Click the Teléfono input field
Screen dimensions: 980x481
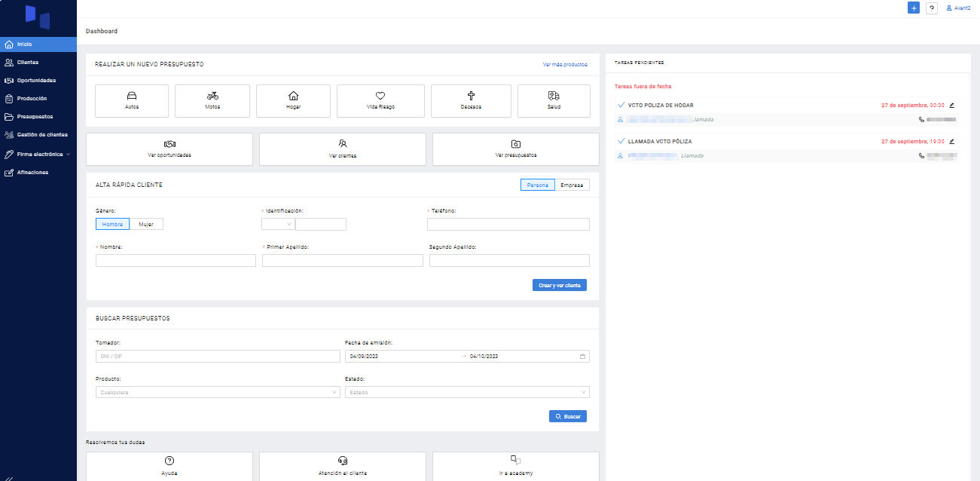pyautogui.click(x=508, y=224)
